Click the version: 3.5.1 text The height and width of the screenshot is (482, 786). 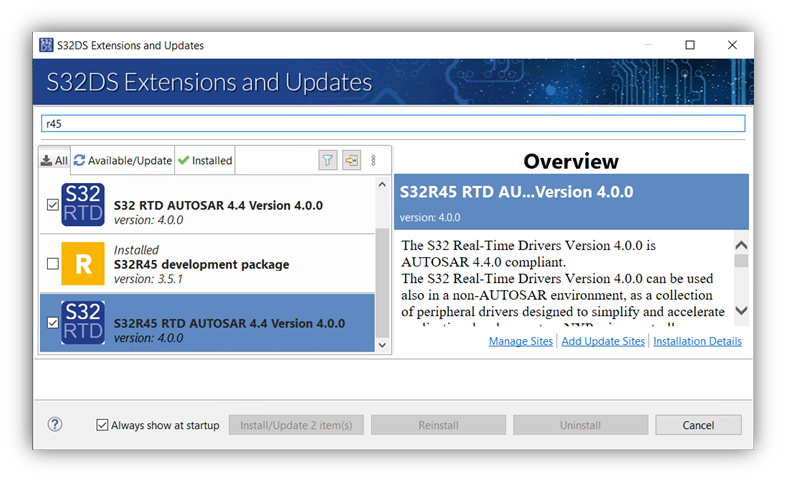point(148,279)
